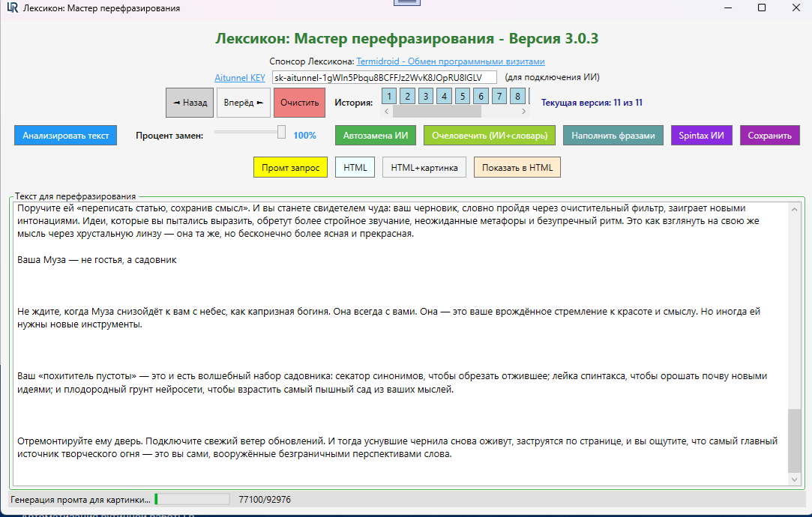Click the HTML+картинка button
The height and width of the screenshot is (517, 812).
click(x=424, y=167)
